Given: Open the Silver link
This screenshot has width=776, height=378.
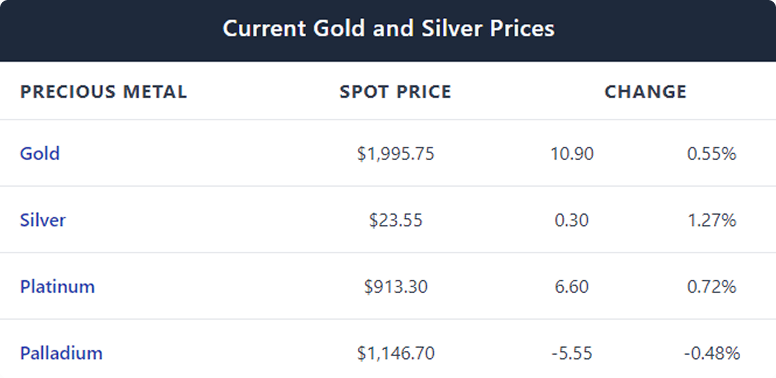Looking at the screenshot, I should click(43, 220).
